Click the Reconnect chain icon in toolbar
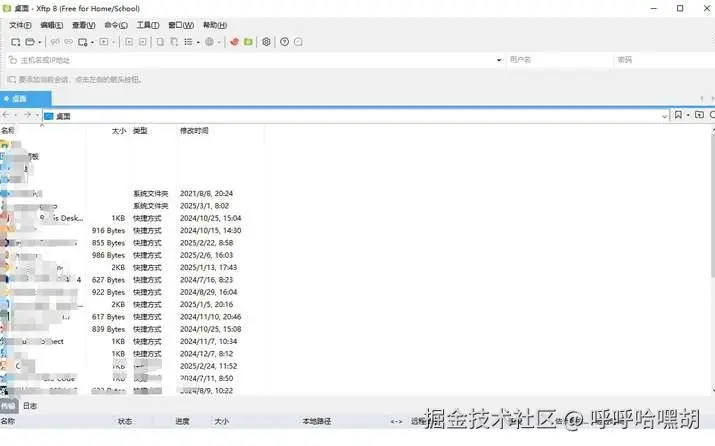This screenshot has width=715, height=446. (x=68, y=42)
